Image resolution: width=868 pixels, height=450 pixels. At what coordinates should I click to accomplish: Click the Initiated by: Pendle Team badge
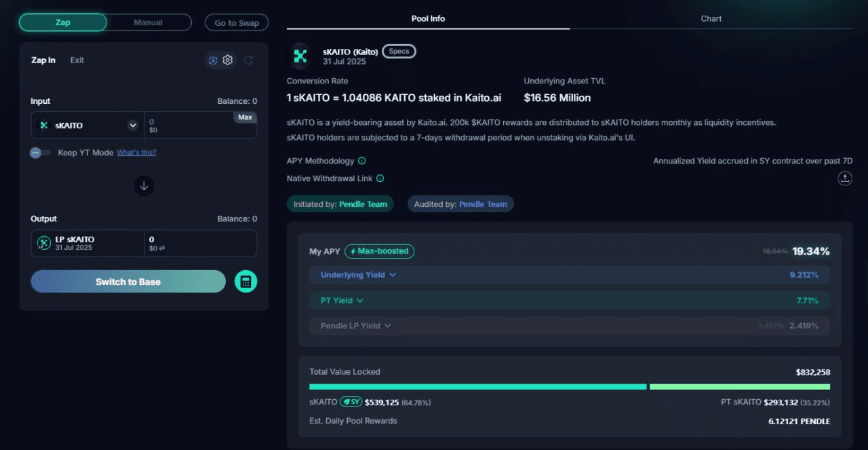(x=340, y=204)
